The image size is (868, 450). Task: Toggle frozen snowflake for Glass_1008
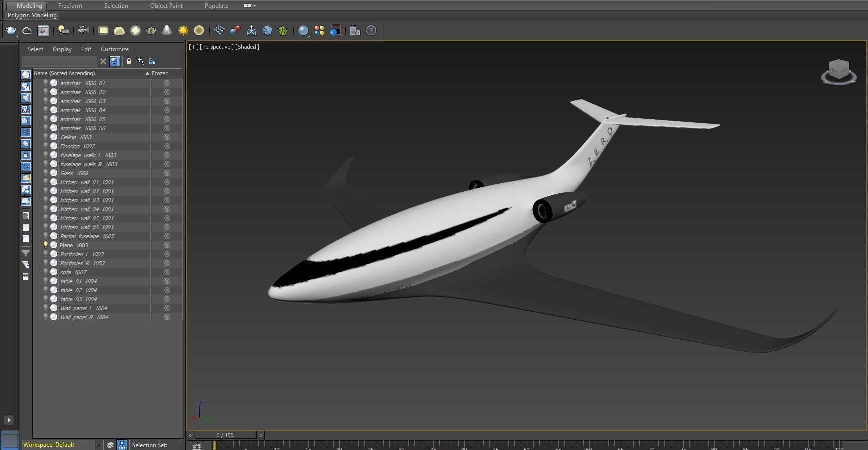(167, 173)
